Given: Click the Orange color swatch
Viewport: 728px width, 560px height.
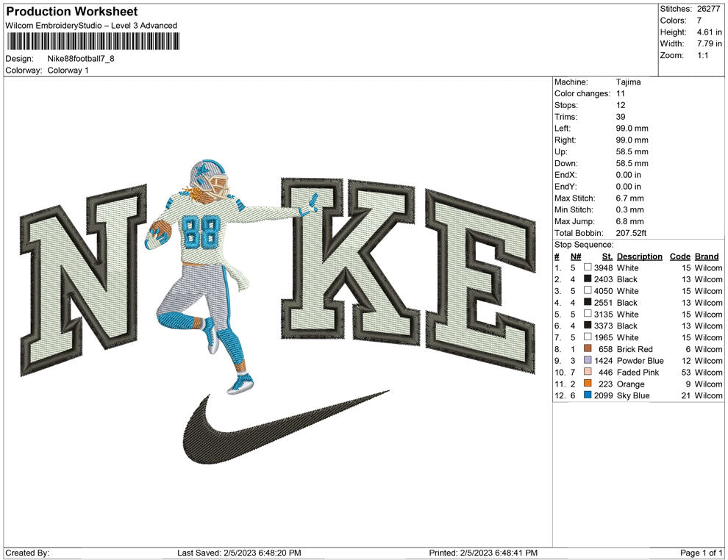Looking at the screenshot, I should pos(588,383).
